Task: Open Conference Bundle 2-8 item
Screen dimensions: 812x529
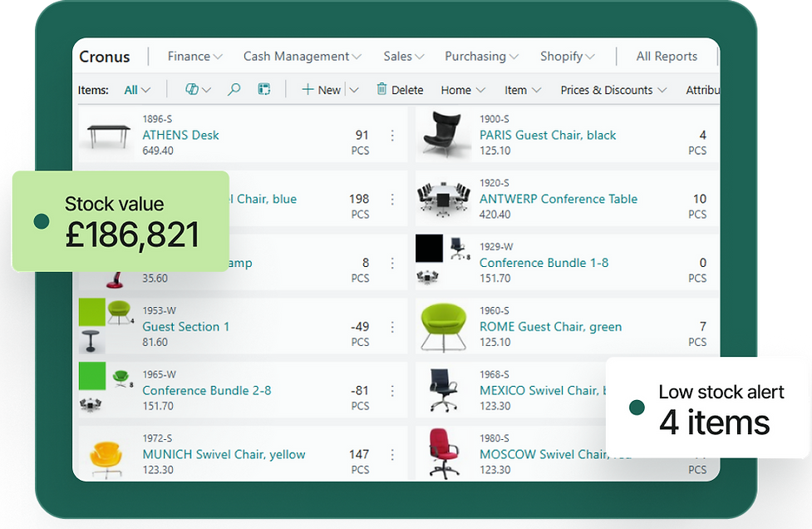Action: 207,390
